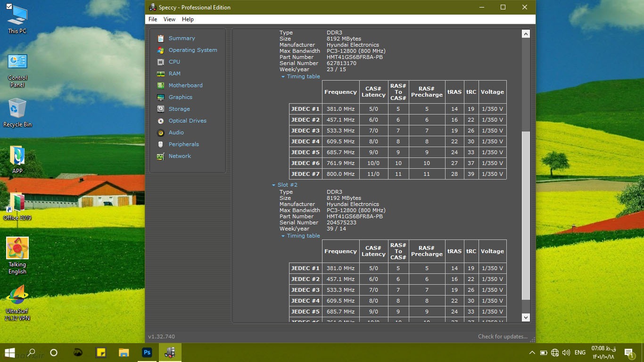
Task: Open the Audio speaker icon
Action: tap(161, 132)
